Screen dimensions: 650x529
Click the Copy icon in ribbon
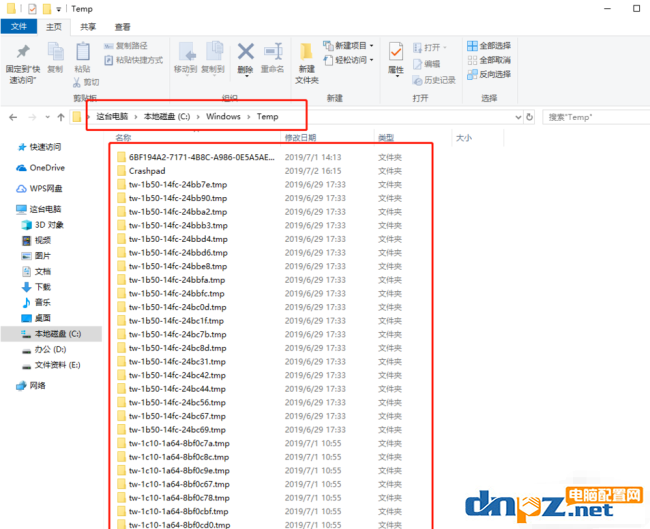click(x=55, y=51)
